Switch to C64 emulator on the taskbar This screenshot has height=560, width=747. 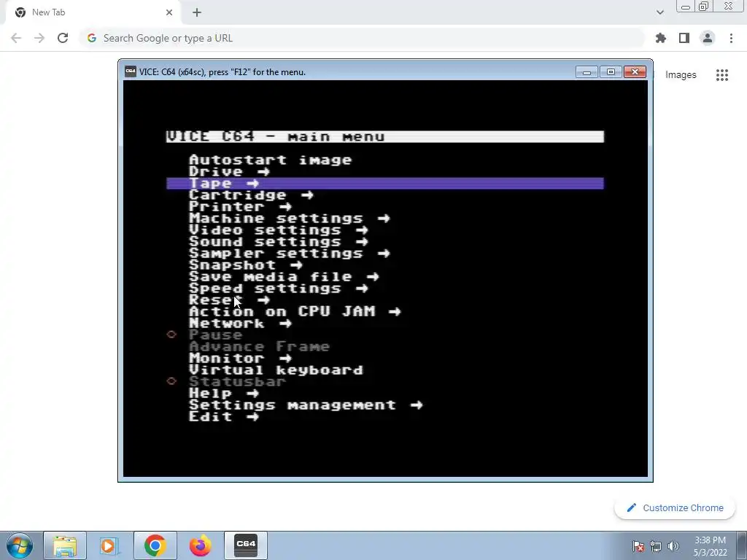click(x=246, y=545)
